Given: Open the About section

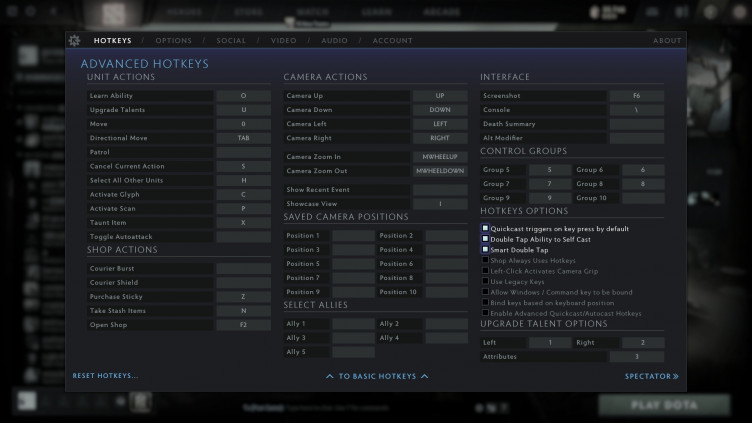Looking at the screenshot, I should coord(667,41).
